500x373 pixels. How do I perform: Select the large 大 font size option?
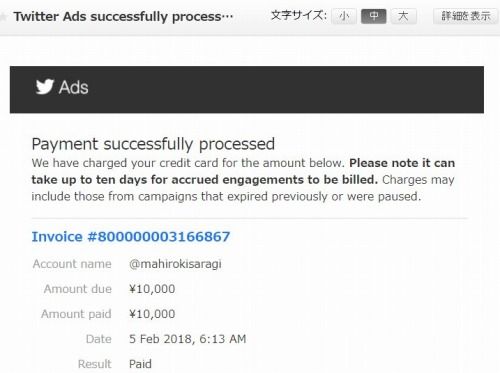403,16
